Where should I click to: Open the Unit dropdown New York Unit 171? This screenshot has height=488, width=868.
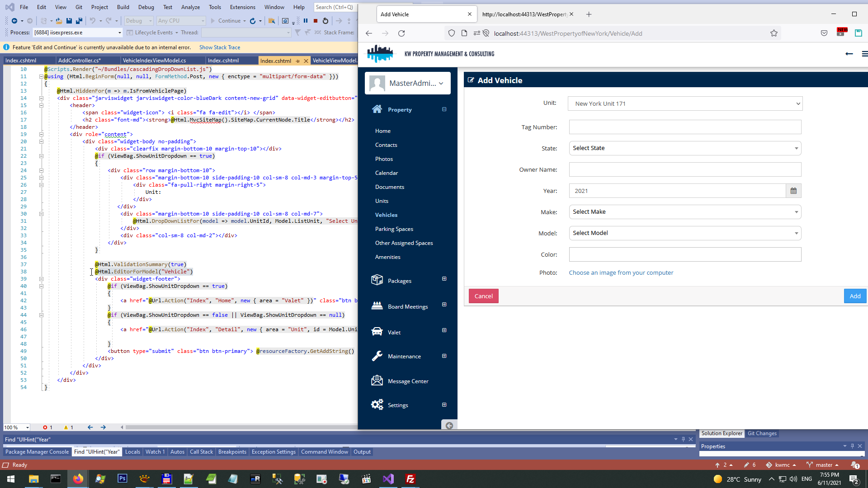[x=684, y=104]
